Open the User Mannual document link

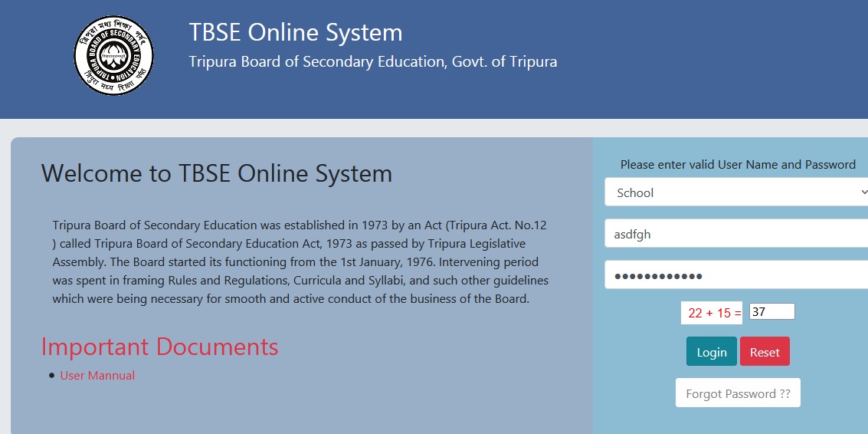(97, 375)
